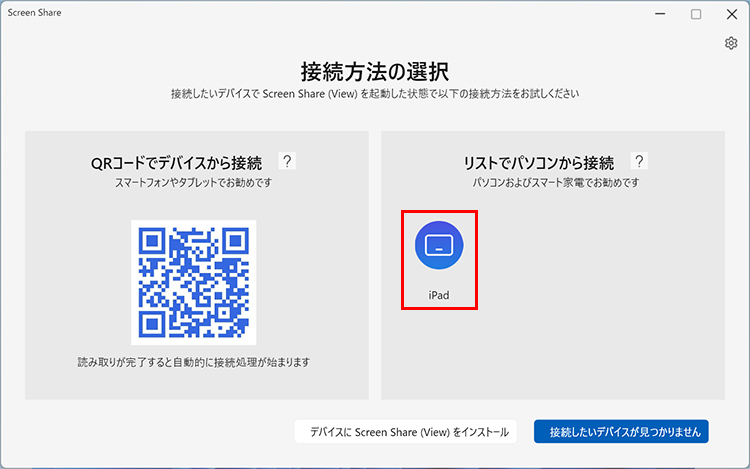Click デバイスに Screen Share (View) をインストール button
Viewport: 750px width, 469px height.
406,432
